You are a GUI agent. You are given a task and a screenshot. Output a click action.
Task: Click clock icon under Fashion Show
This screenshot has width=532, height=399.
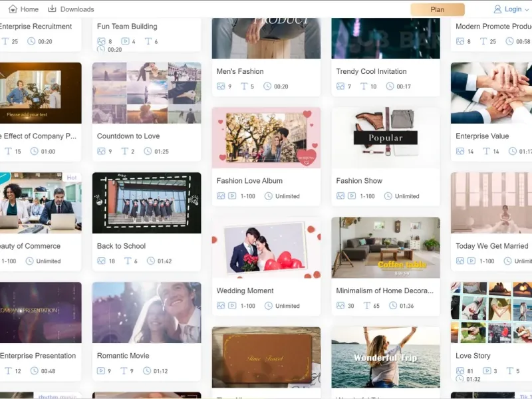[x=388, y=196]
